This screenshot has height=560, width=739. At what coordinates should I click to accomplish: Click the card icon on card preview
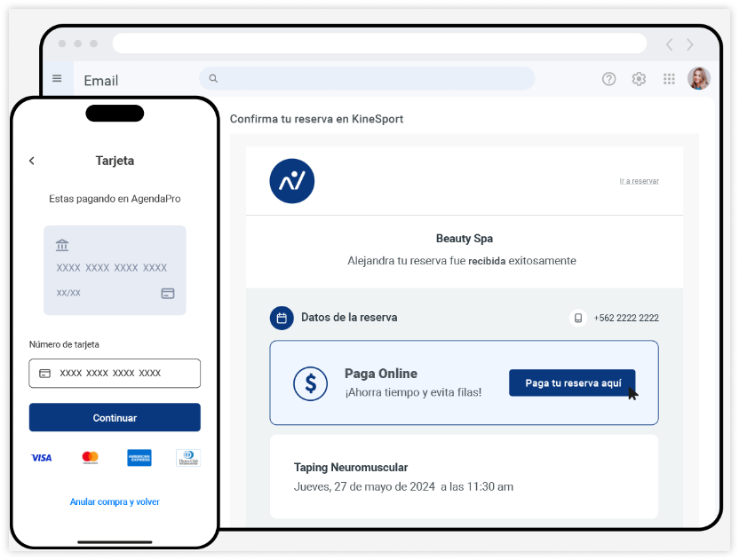point(168,294)
